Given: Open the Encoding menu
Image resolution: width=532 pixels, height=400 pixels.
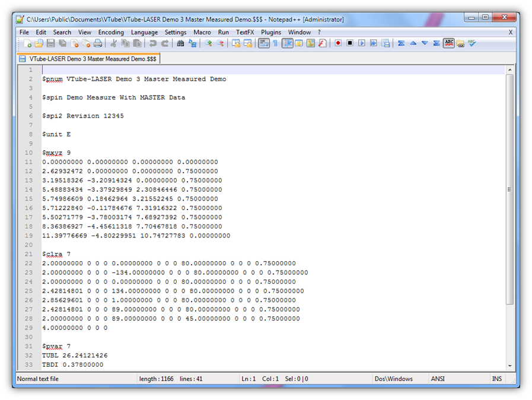Looking at the screenshot, I should pyautogui.click(x=111, y=32).
